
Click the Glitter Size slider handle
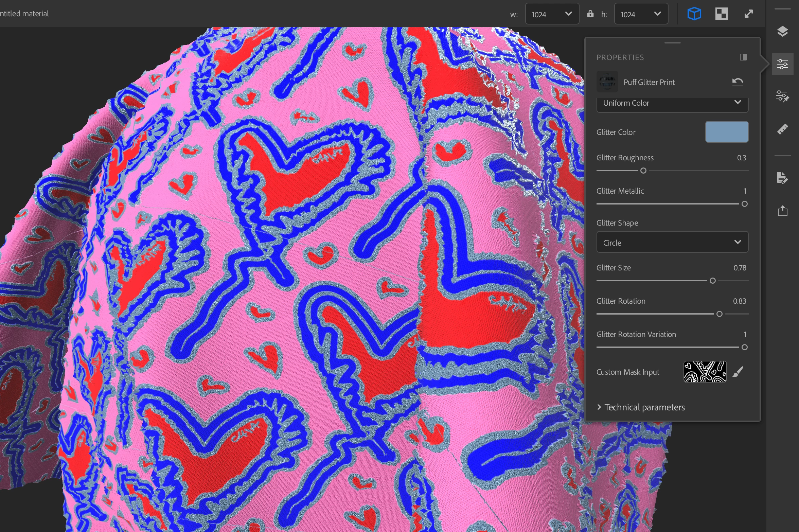coord(713,281)
